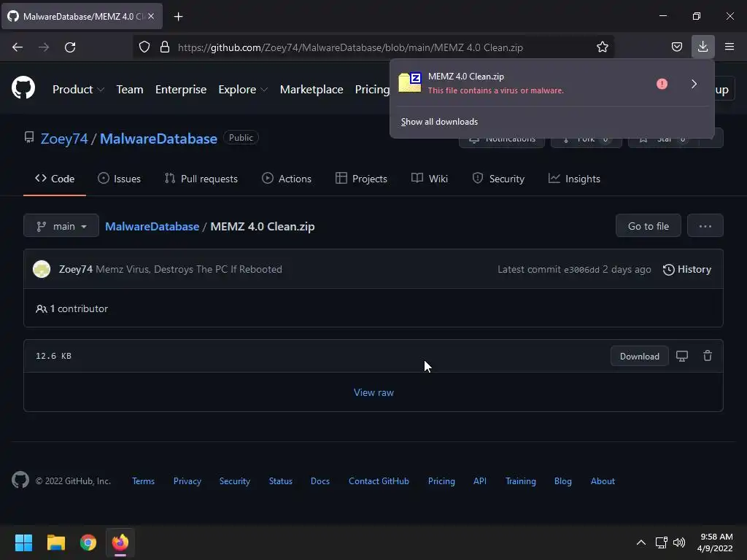747x560 pixels.
Task: Click the Download file button
Action: click(x=639, y=356)
